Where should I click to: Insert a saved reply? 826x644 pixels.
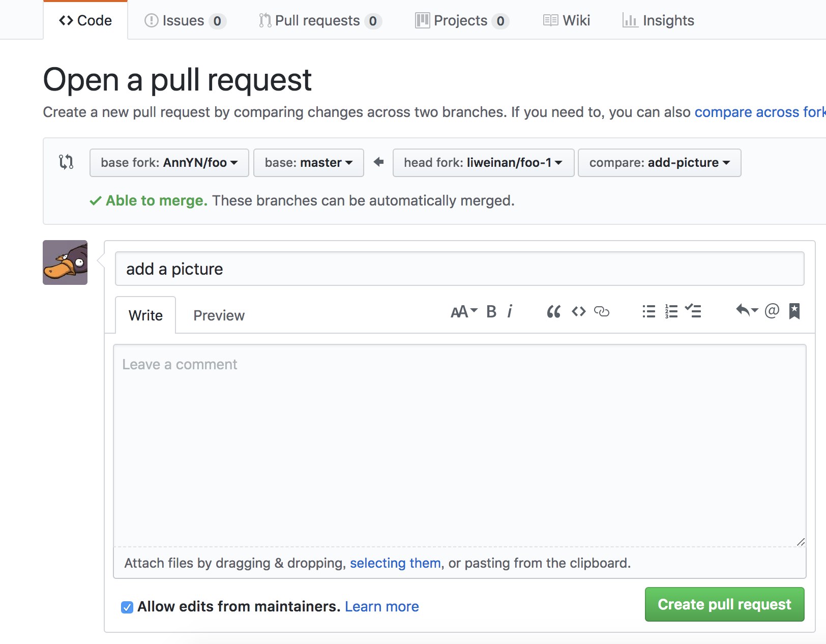tap(747, 310)
